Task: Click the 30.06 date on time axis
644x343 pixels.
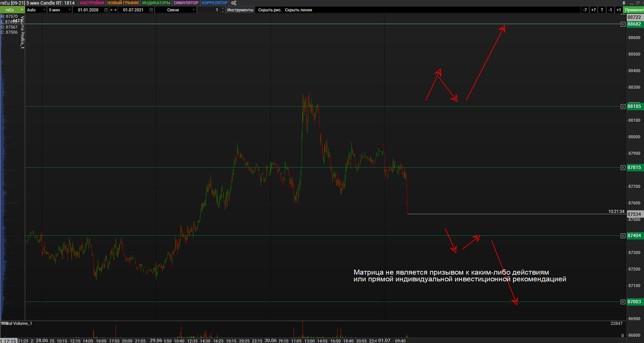Action: coord(271,340)
